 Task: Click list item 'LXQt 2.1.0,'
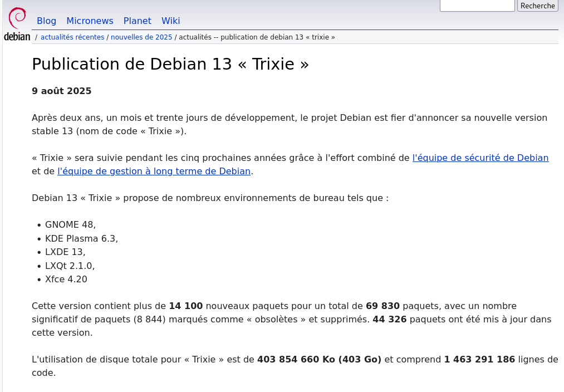pyautogui.click(x=70, y=266)
